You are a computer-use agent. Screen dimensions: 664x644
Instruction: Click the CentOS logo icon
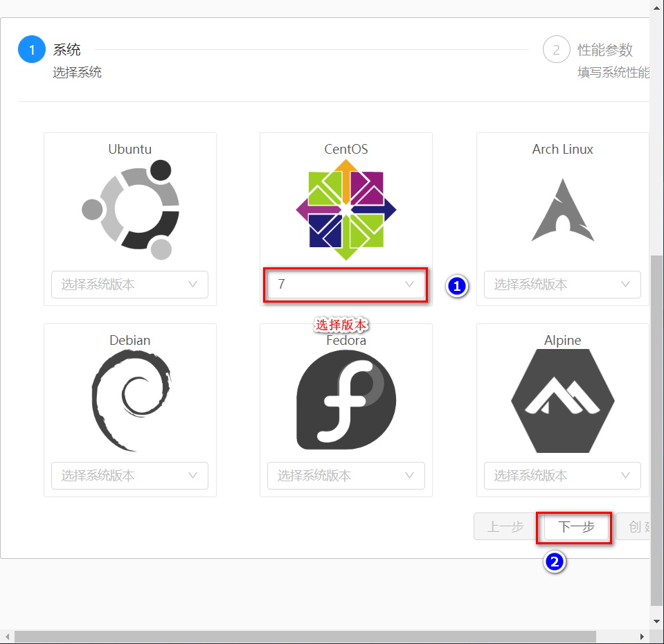coord(346,210)
